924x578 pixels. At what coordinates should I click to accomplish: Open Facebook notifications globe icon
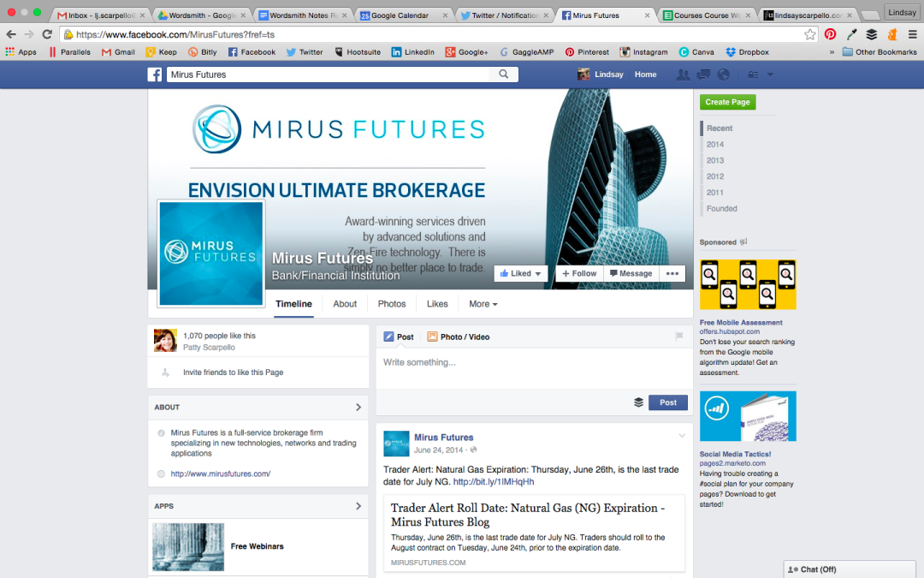tap(724, 74)
